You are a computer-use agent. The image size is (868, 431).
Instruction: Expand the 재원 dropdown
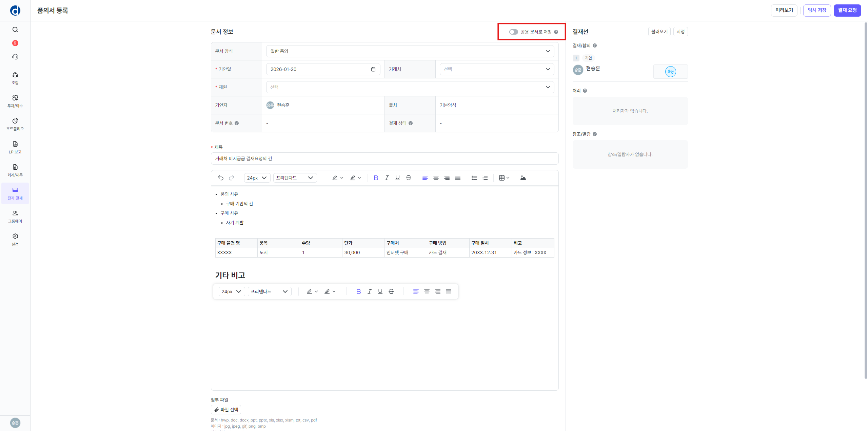410,87
